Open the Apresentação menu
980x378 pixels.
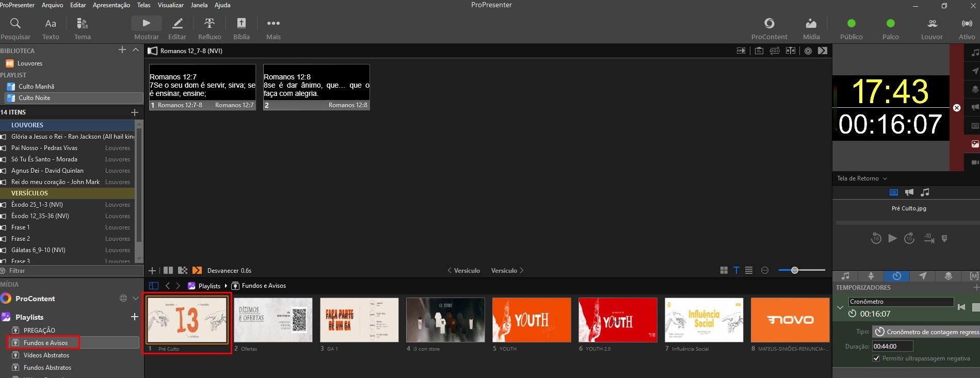[111, 5]
